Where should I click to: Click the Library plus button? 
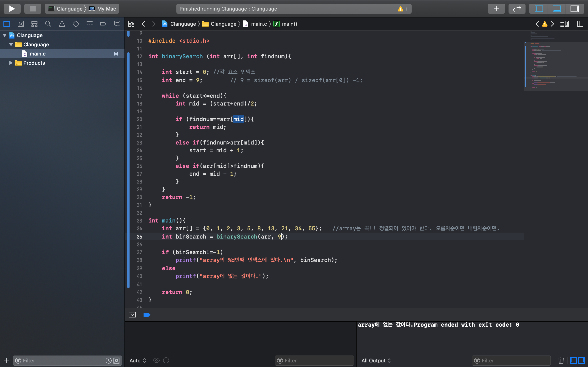[496, 9]
